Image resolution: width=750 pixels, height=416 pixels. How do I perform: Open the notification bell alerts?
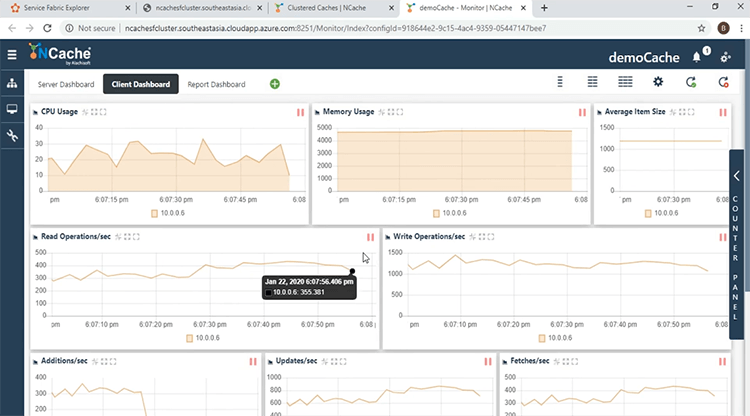[697, 57]
